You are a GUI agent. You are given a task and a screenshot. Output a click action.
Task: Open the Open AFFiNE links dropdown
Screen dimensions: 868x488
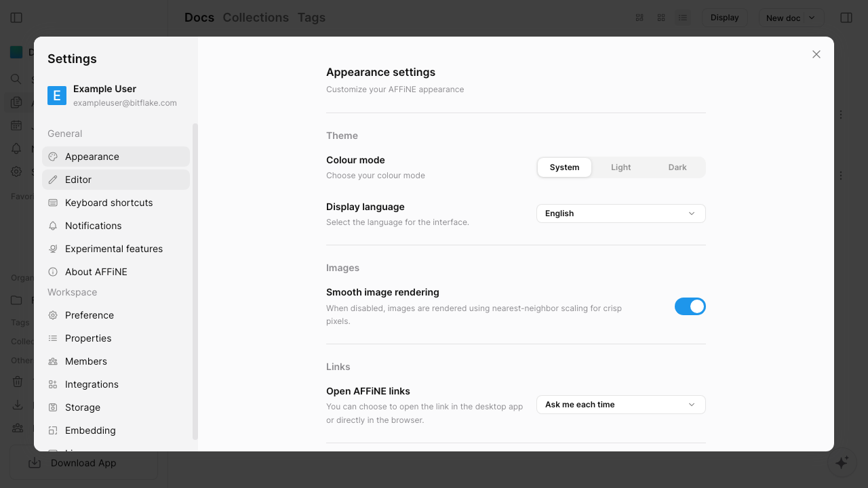tap(621, 405)
